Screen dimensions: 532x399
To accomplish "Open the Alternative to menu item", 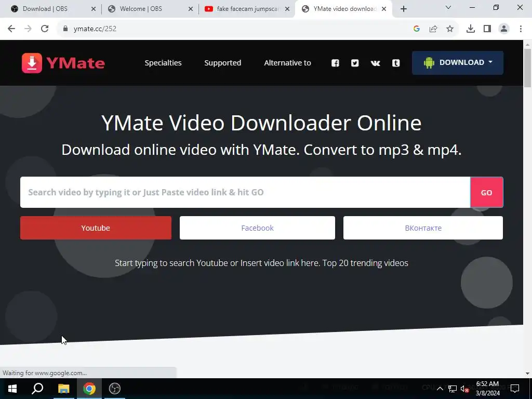I will (x=288, y=63).
